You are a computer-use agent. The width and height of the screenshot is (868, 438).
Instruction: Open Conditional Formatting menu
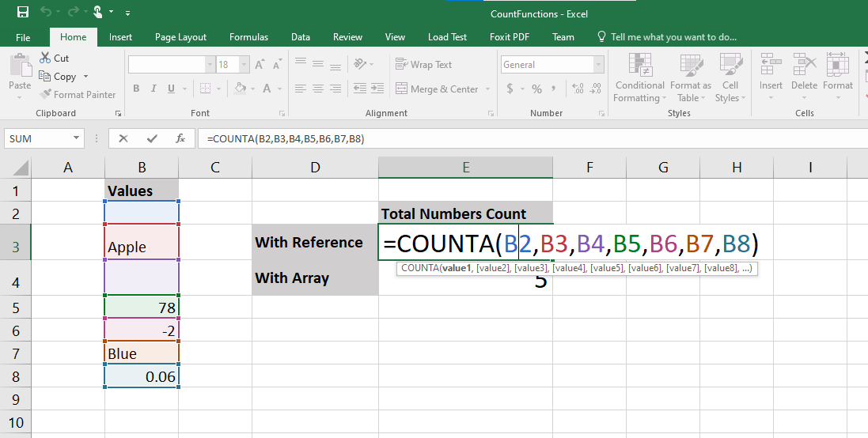coord(639,77)
